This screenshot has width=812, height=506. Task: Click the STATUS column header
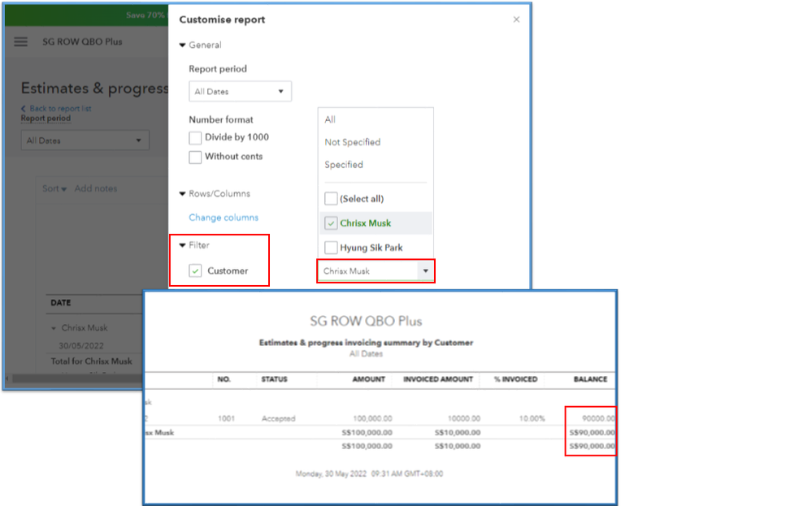[x=274, y=379]
